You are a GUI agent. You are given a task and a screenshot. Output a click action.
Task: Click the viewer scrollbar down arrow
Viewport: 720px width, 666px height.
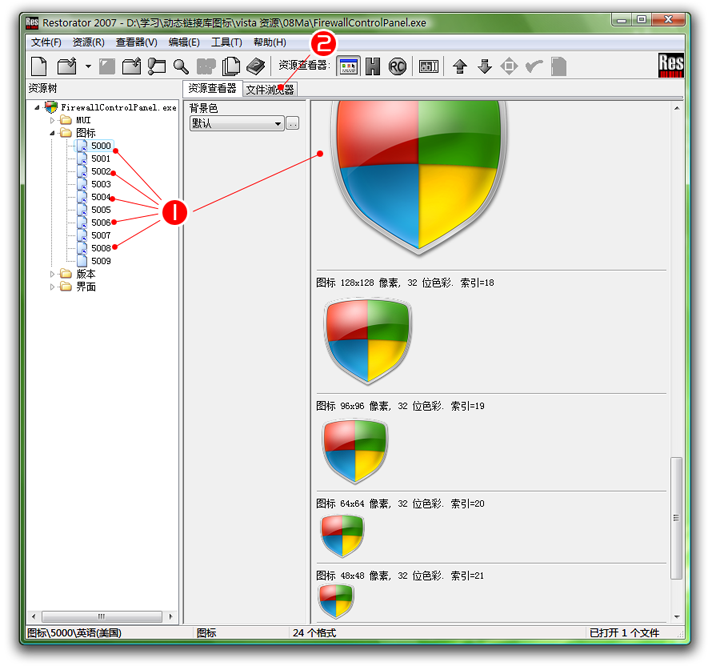click(676, 616)
